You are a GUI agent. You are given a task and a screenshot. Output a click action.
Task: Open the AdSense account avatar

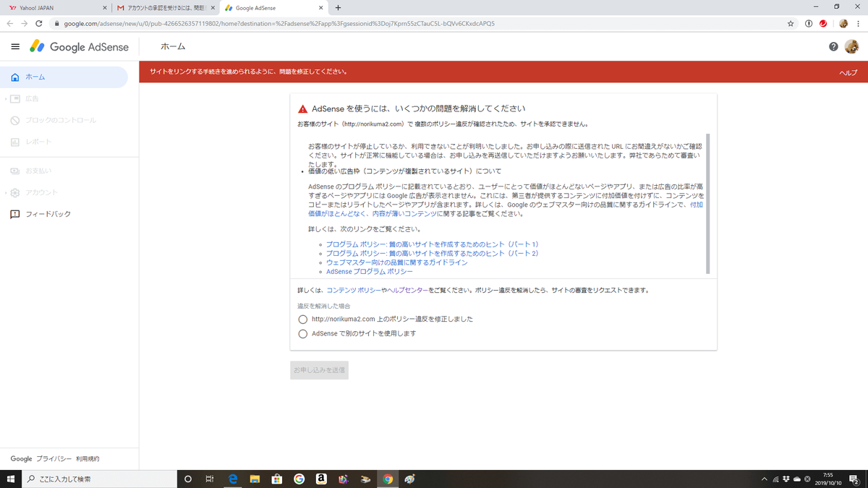(x=852, y=46)
